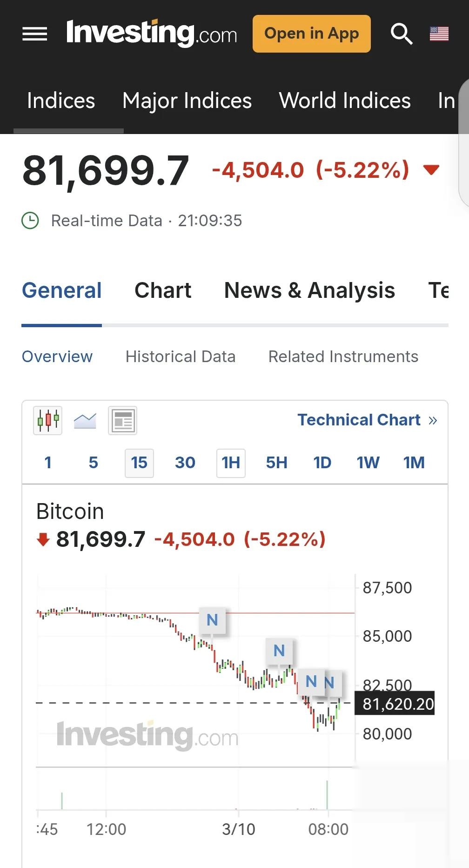Select the 1D chart interval

coord(322,463)
